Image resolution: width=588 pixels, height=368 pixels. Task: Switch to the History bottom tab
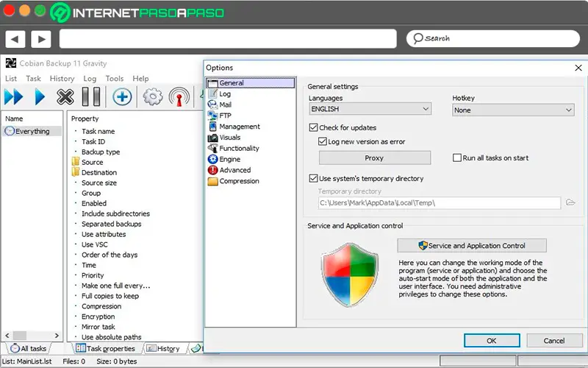163,348
